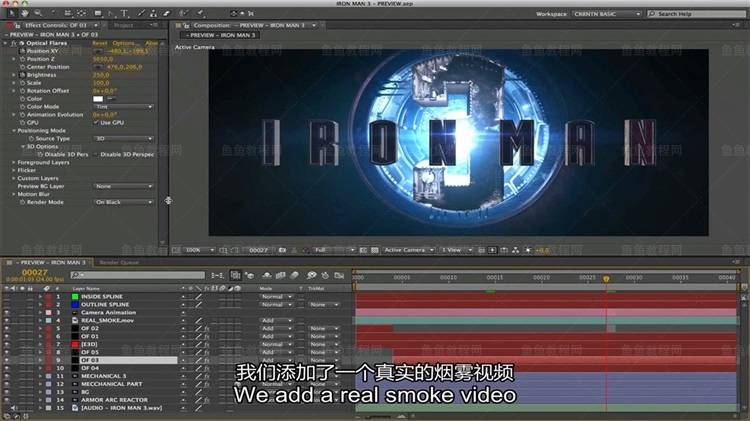The height and width of the screenshot is (421, 750).
Task: Open the Active Camera view dropdown
Action: point(408,250)
